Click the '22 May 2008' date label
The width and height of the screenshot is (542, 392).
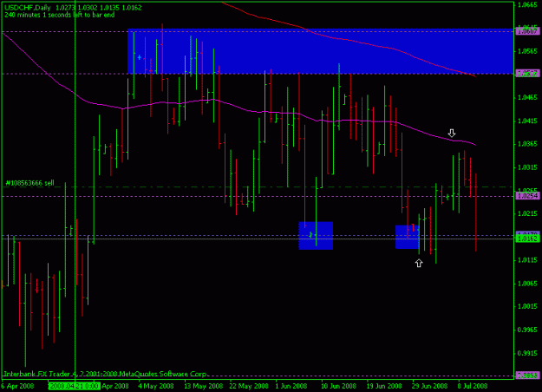point(249,386)
